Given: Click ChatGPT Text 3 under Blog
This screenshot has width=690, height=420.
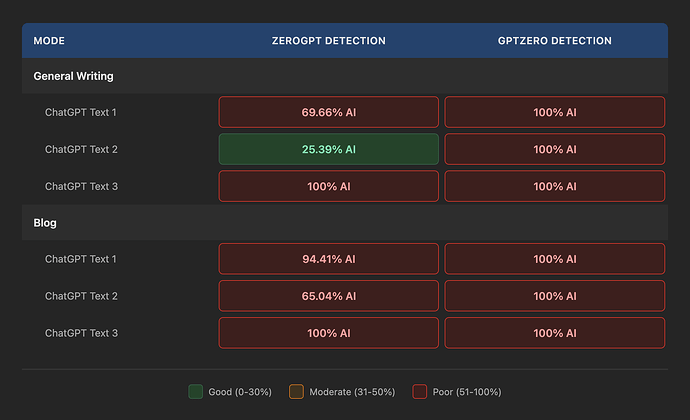Looking at the screenshot, I should pos(81,333).
